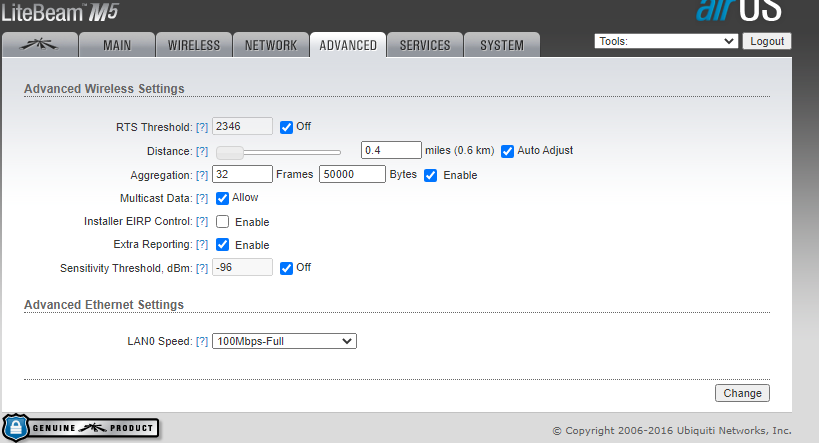Open help for Sensitivity Threshold

202,269
